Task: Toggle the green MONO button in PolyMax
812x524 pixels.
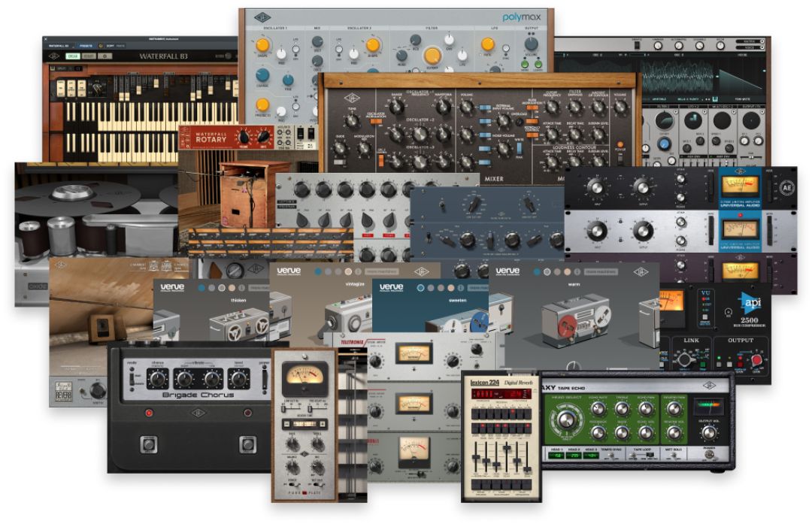Action: 525,65
